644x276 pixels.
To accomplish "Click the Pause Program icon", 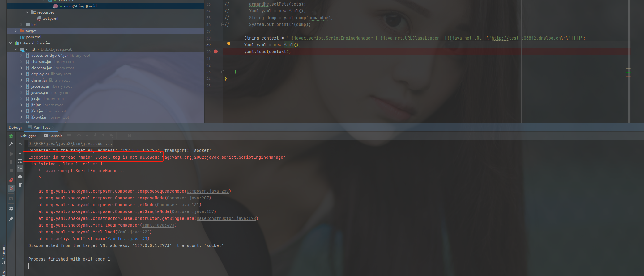I will (11, 162).
